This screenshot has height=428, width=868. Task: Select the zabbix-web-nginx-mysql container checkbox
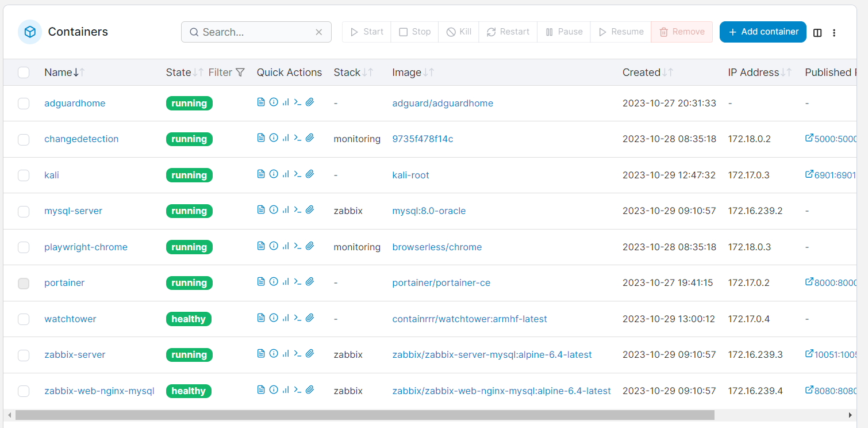(x=24, y=391)
